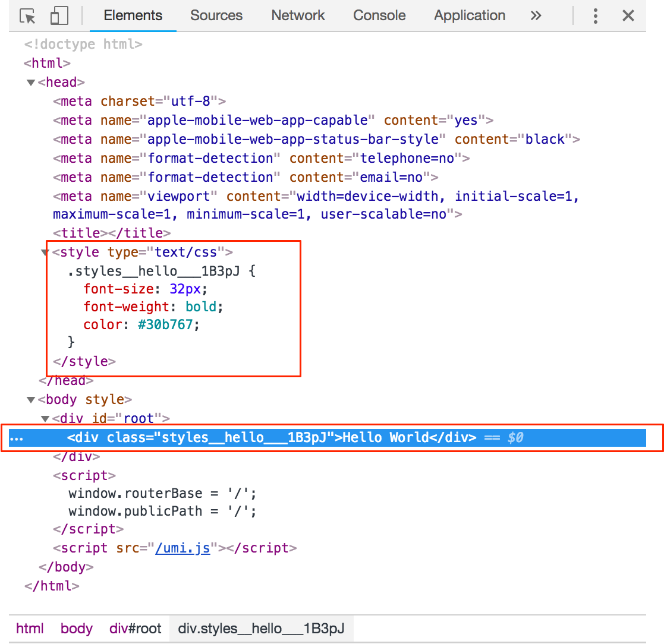Collapse the style type text/css node
The height and width of the screenshot is (644, 664).
pos(45,252)
